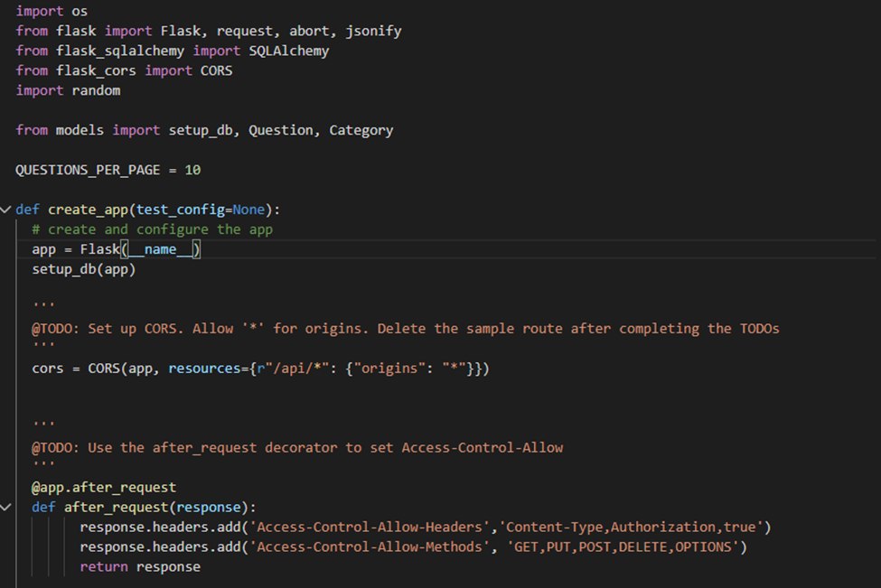The height and width of the screenshot is (588, 881).
Task: Click comment '# create and configure the app'
Action: 153,229
